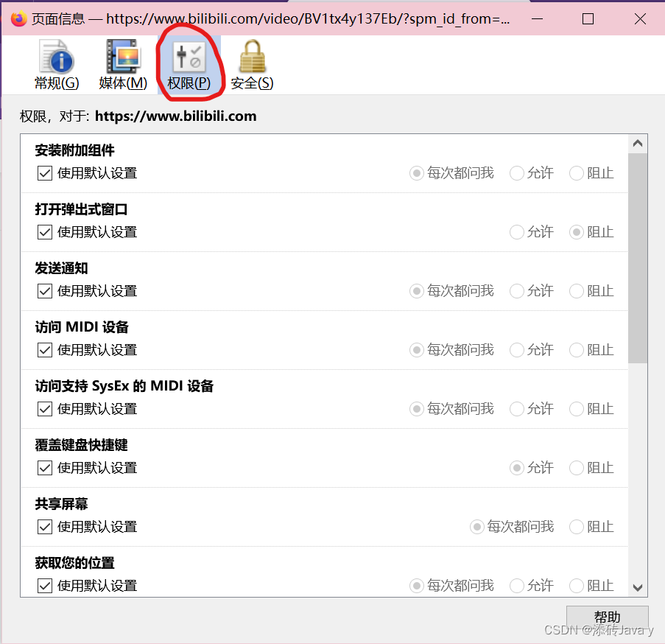Select 阻止 for SysEx 的 MIDI 设备
665x644 pixels.
pos(577,409)
